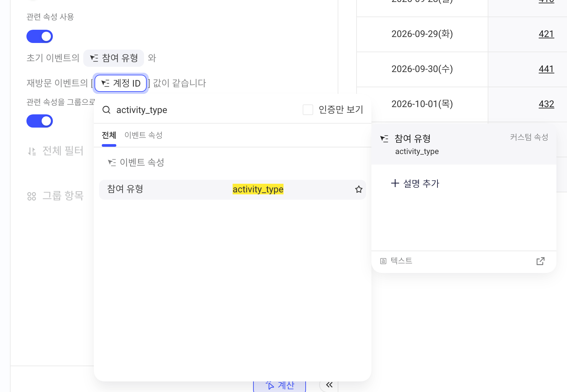The image size is (567, 392).
Task: Select the 2026-10-01(목) date cell
Action: coord(422,104)
